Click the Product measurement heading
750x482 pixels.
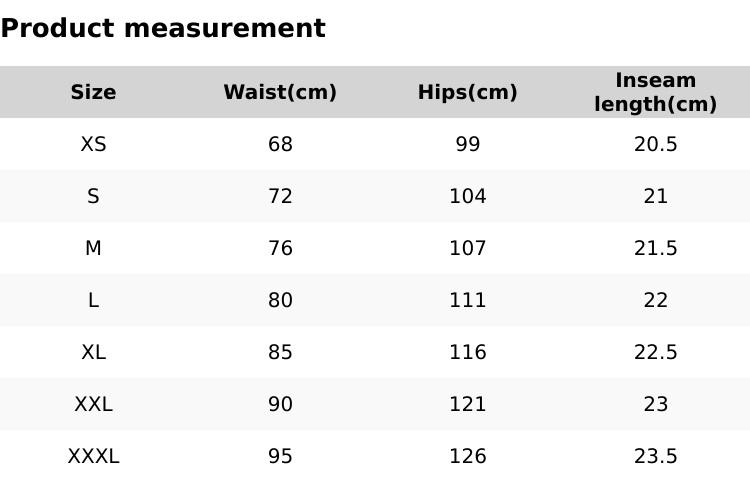pyautogui.click(x=163, y=29)
